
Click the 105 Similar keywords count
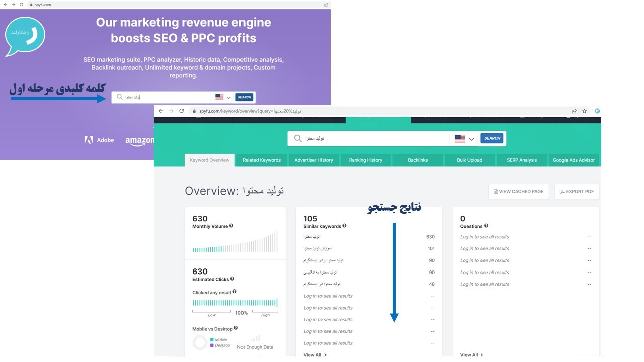(x=310, y=219)
